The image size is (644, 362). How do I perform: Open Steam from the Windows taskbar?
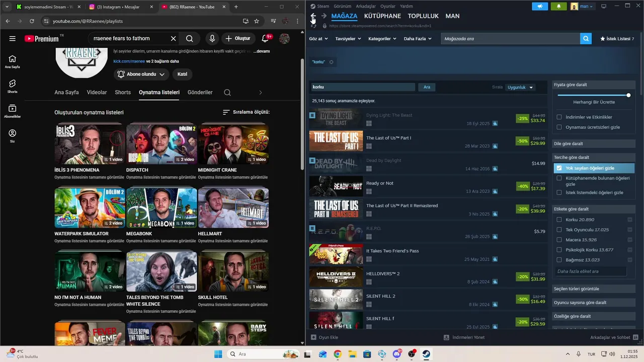click(426, 354)
